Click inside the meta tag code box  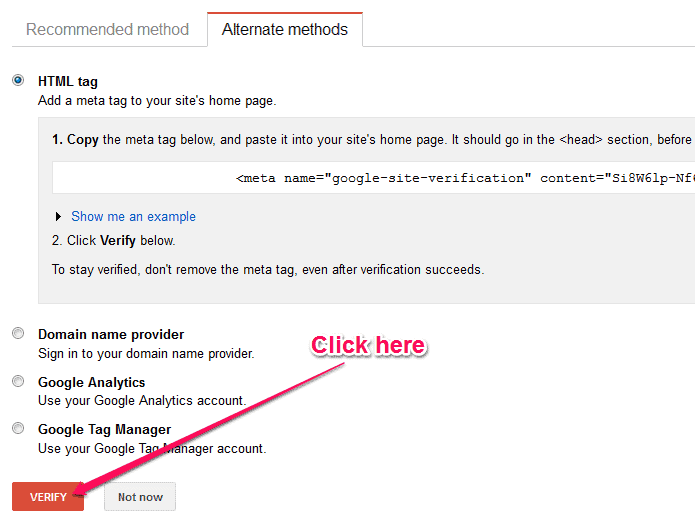point(370,178)
